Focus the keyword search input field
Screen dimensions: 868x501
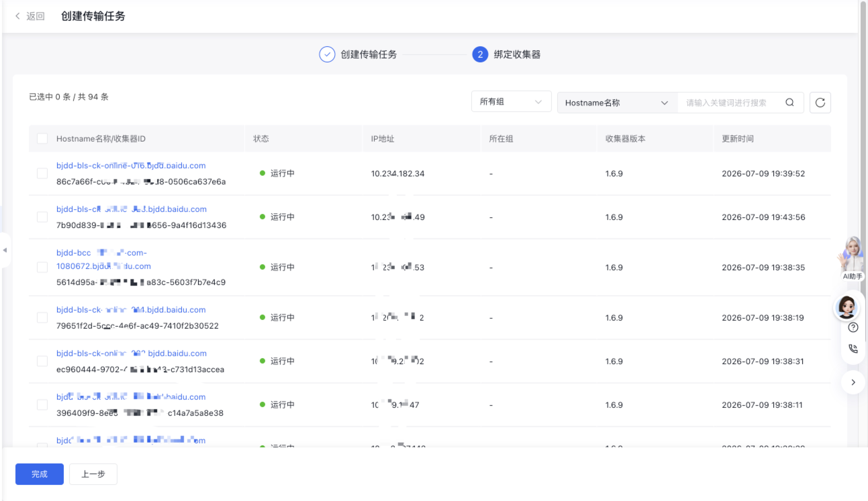(730, 103)
